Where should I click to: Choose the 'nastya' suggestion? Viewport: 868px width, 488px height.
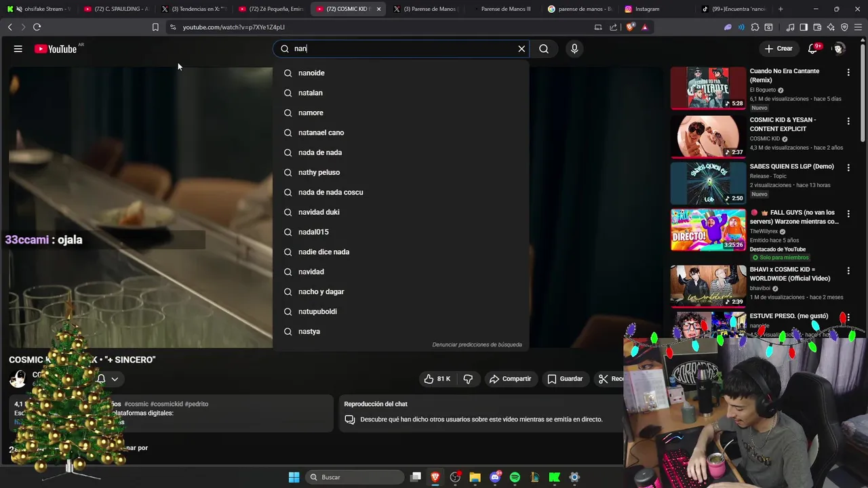click(x=401, y=331)
